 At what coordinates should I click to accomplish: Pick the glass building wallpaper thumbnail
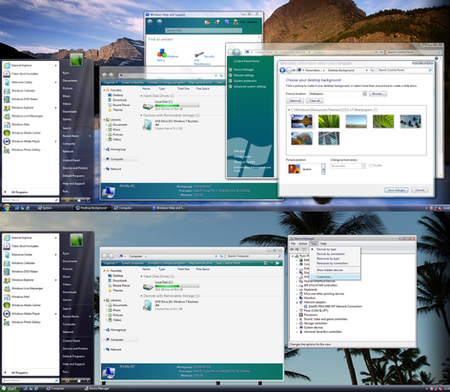click(329, 138)
